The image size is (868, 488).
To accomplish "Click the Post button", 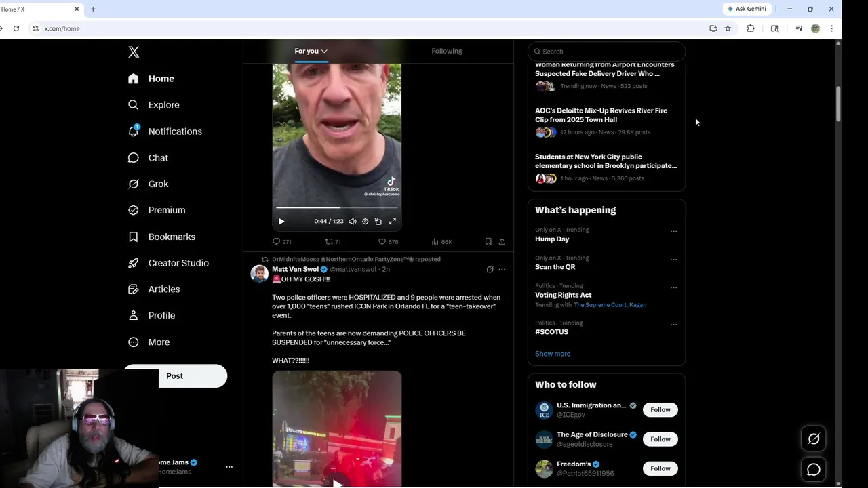I will (175, 376).
